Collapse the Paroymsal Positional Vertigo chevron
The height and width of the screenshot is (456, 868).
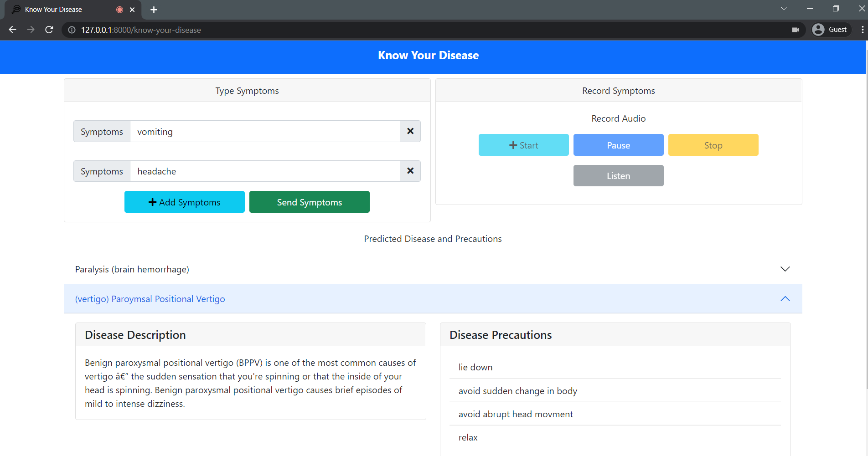(785, 299)
